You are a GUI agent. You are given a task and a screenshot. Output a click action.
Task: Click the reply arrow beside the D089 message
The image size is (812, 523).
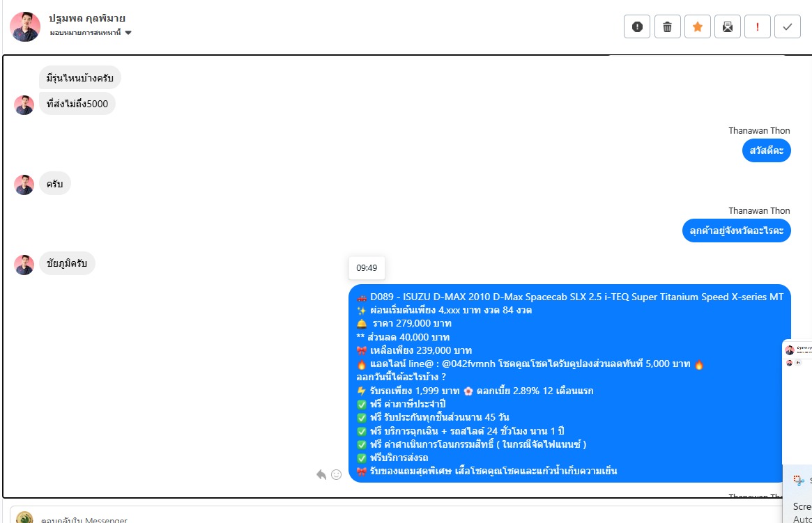pyautogui.click(x=321, y=474)
